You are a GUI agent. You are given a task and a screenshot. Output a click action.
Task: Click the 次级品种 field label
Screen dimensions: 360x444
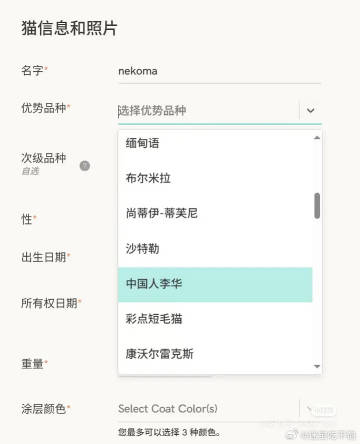[43, 158]
